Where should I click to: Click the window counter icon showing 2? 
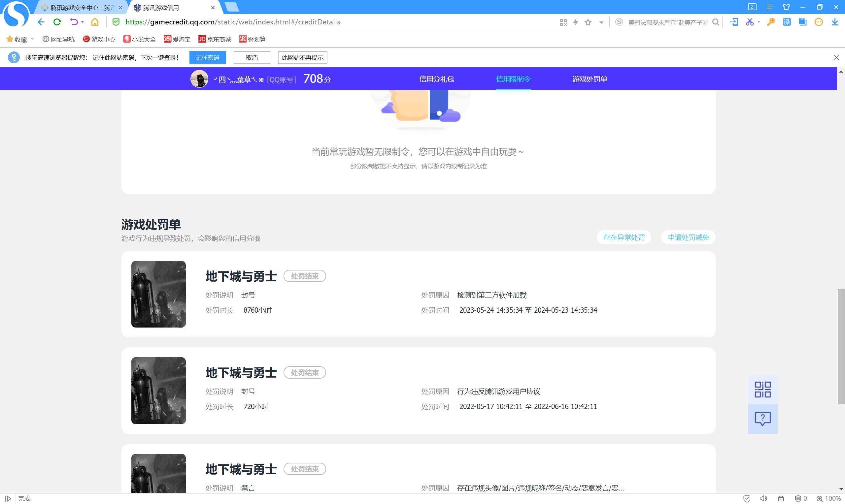(x=752, y=7)
